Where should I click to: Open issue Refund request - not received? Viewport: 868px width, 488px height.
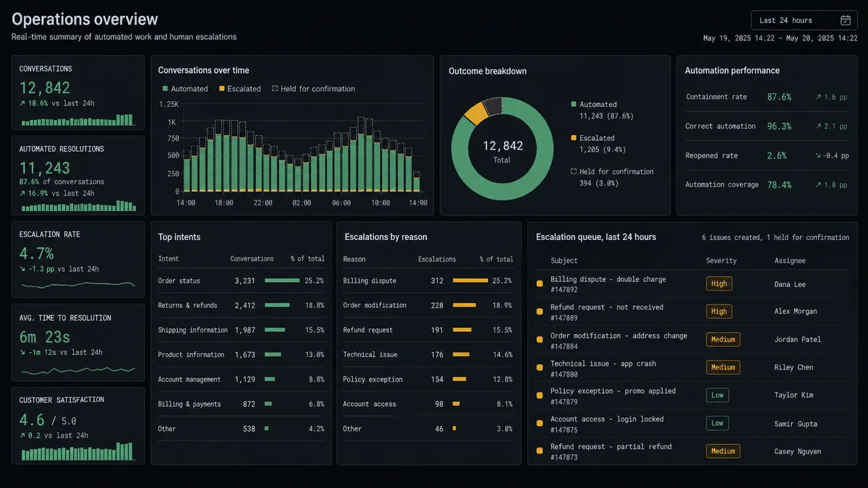click(607, 307)
